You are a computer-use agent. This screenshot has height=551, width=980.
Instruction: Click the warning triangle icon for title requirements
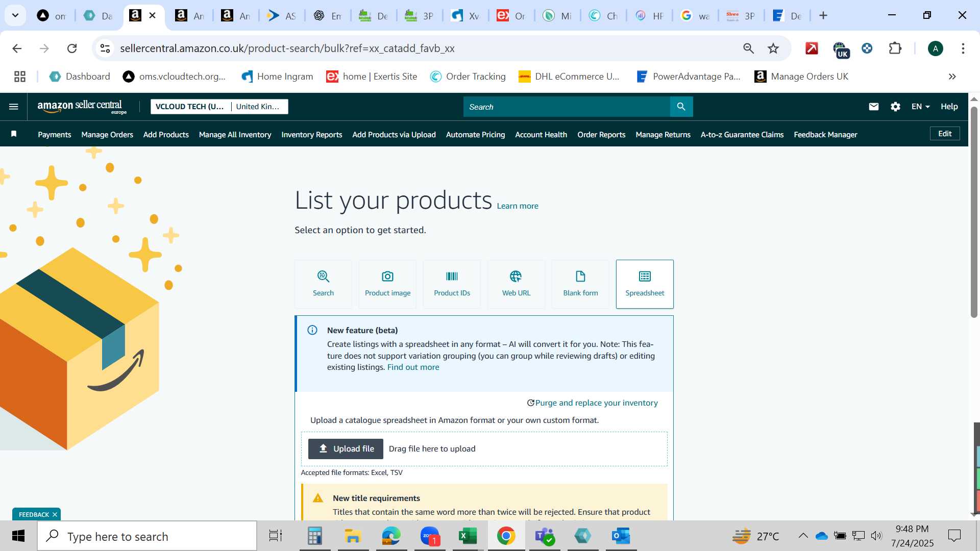pos(318,498)
